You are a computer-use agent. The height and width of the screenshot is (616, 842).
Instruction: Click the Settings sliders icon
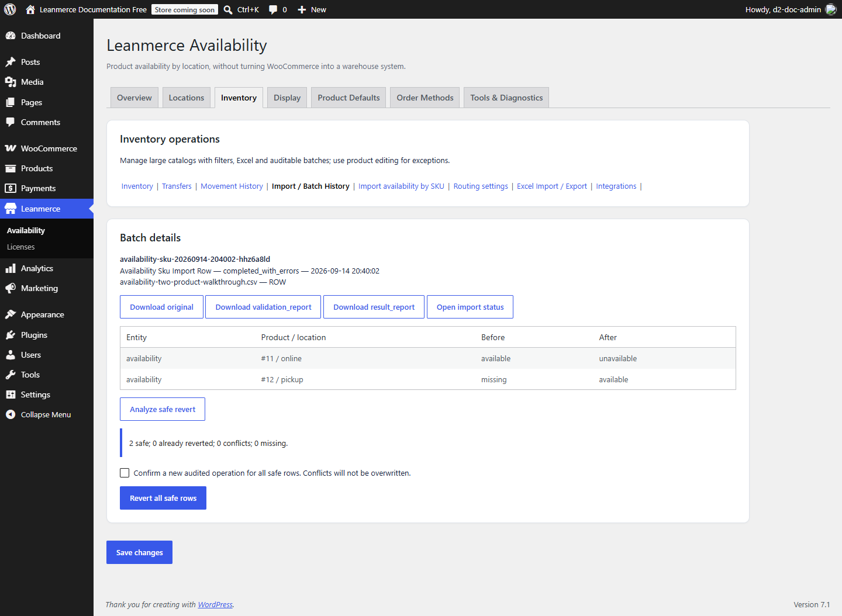coord(11,394)
